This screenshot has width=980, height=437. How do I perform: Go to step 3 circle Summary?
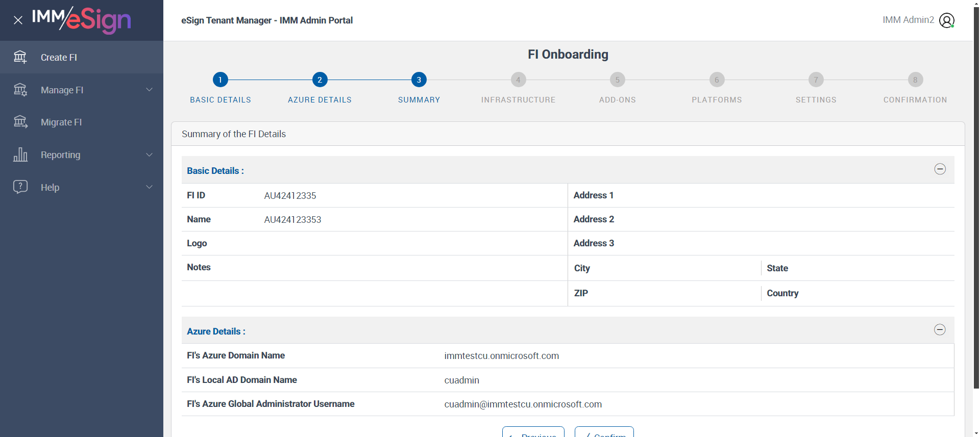point(419,80)
